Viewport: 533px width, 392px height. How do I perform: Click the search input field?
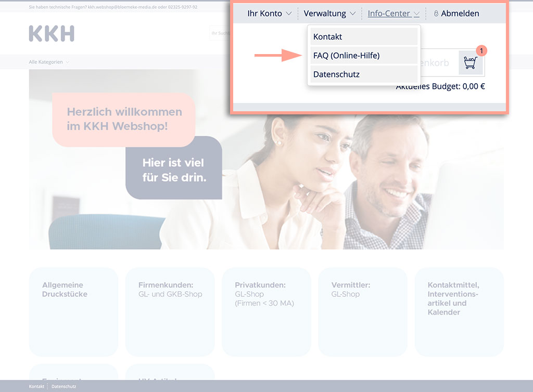tap(220, 33)
